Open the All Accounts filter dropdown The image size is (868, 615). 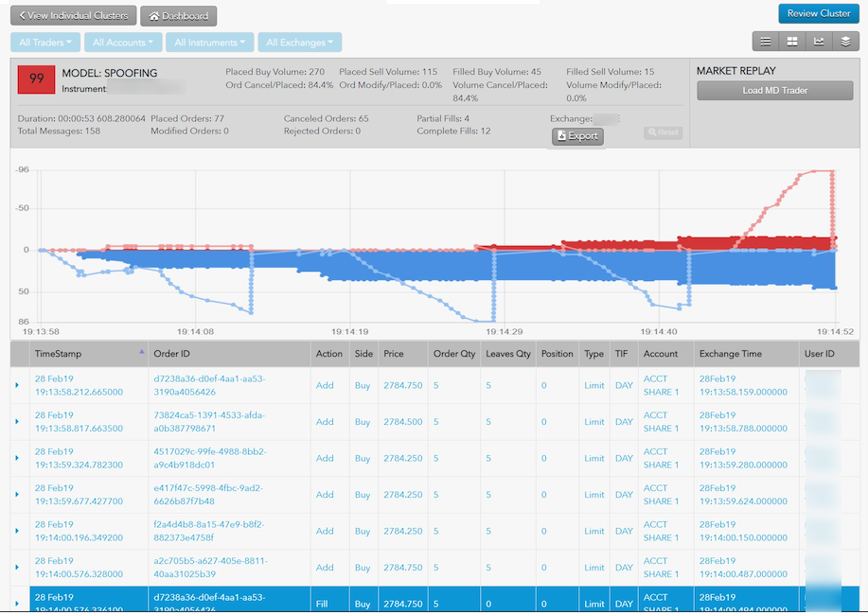point(122,43)
